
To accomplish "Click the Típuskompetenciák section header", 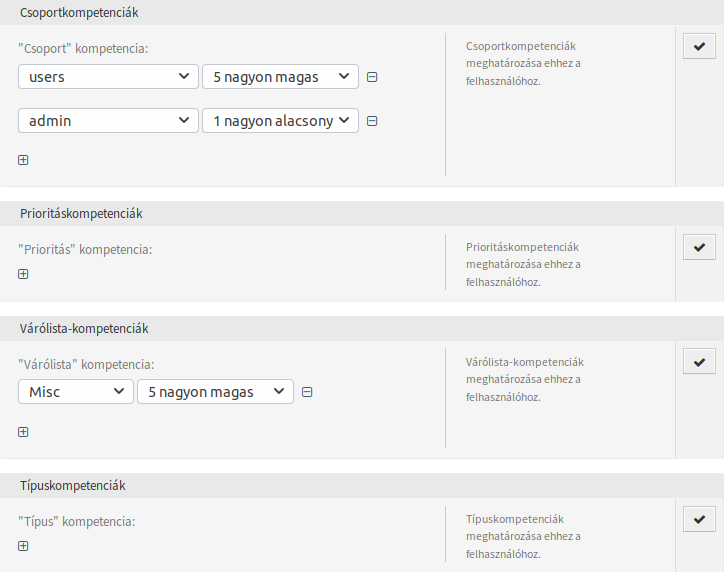I will [362, 486].
